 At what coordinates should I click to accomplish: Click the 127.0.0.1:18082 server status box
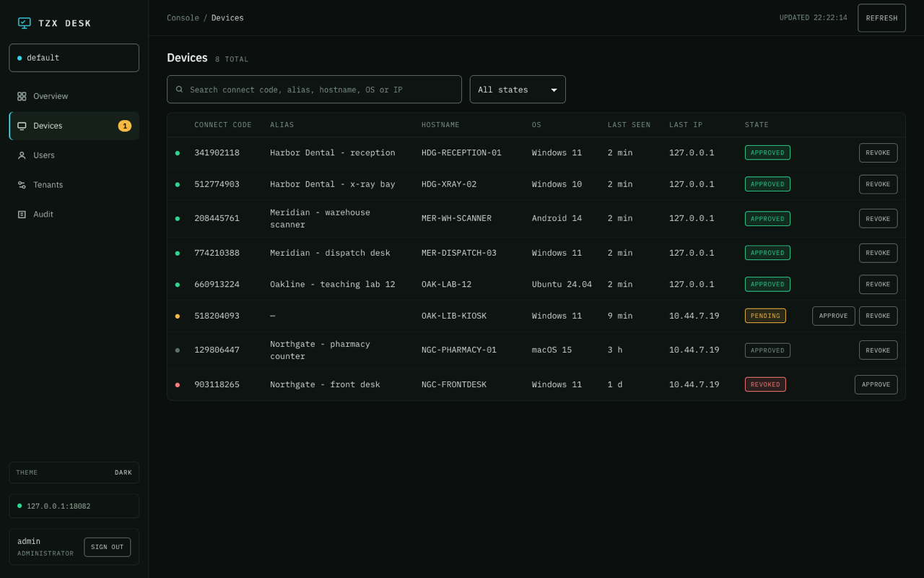coord(74,506)
